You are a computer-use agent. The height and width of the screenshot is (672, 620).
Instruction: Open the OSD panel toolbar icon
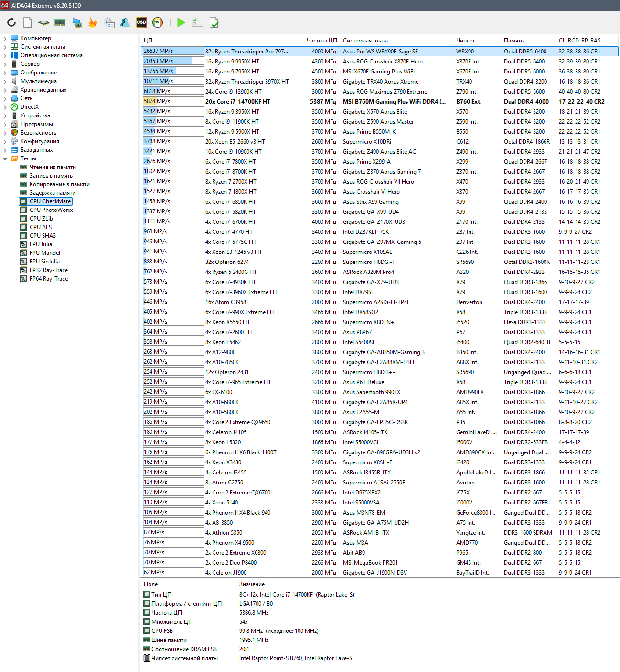(x=141, y=22)
